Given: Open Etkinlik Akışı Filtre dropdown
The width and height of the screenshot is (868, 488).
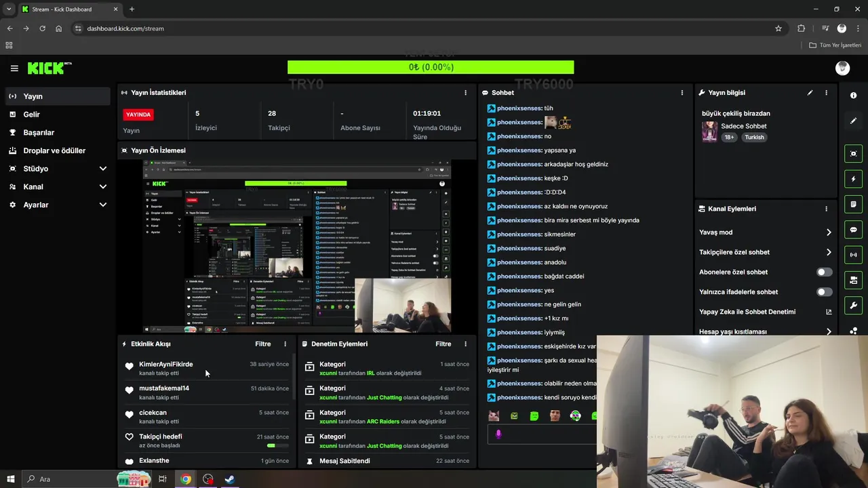Looking at the screenshot, I should tap(262, 344).
